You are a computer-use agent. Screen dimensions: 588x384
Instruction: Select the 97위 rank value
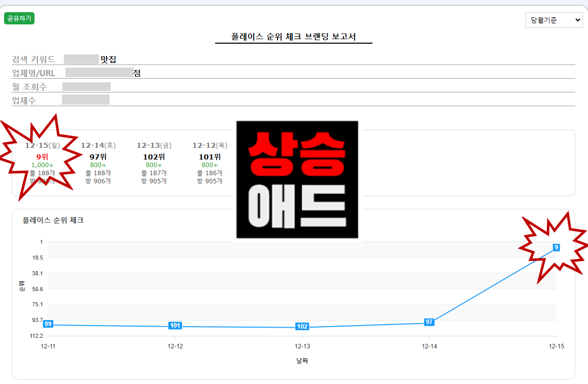click(x=98, y=157)
